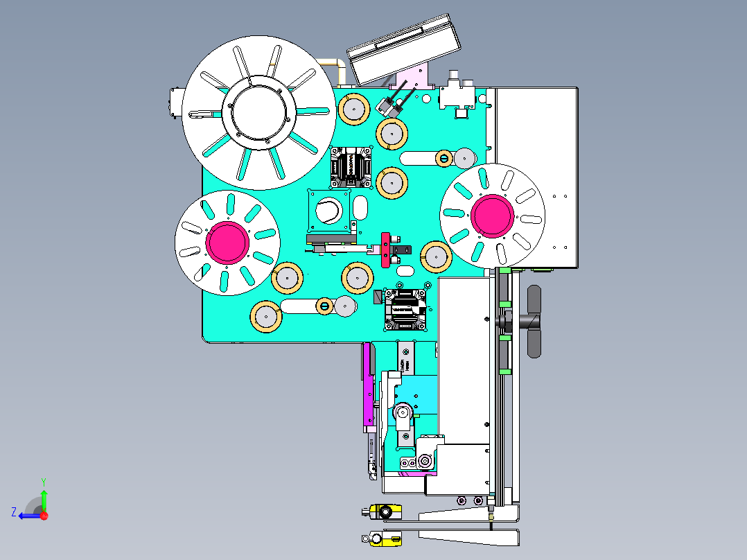Pick the magenta vertical bar below the plate
Image resolution: width=747 pixels, height=560 pixels.
tap(367, 384)
